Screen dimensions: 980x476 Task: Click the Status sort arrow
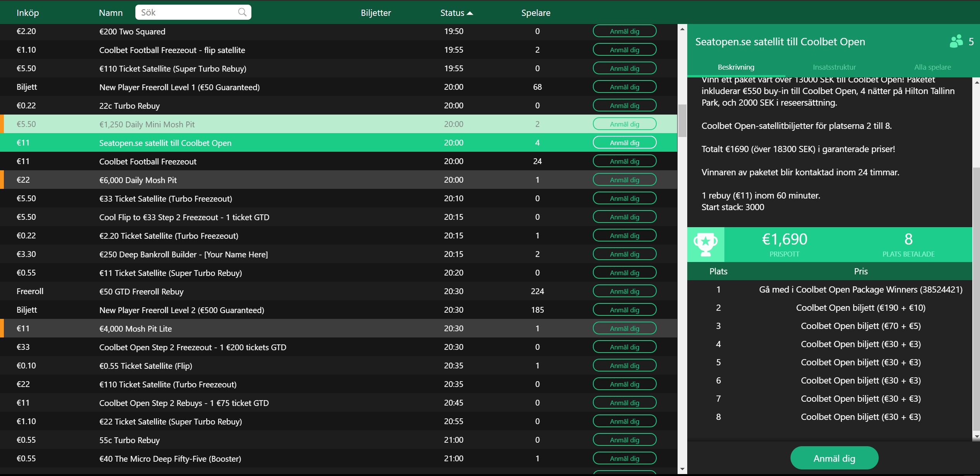pyautogui.click(x=470, y=13)
